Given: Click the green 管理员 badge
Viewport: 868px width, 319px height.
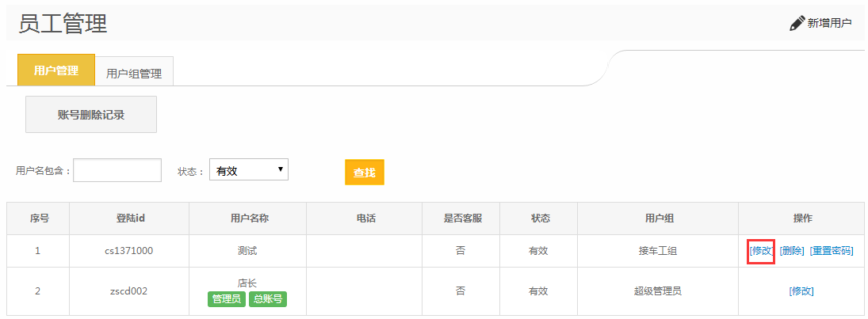Looking at the screenshot, I should (x=226, y=299).
